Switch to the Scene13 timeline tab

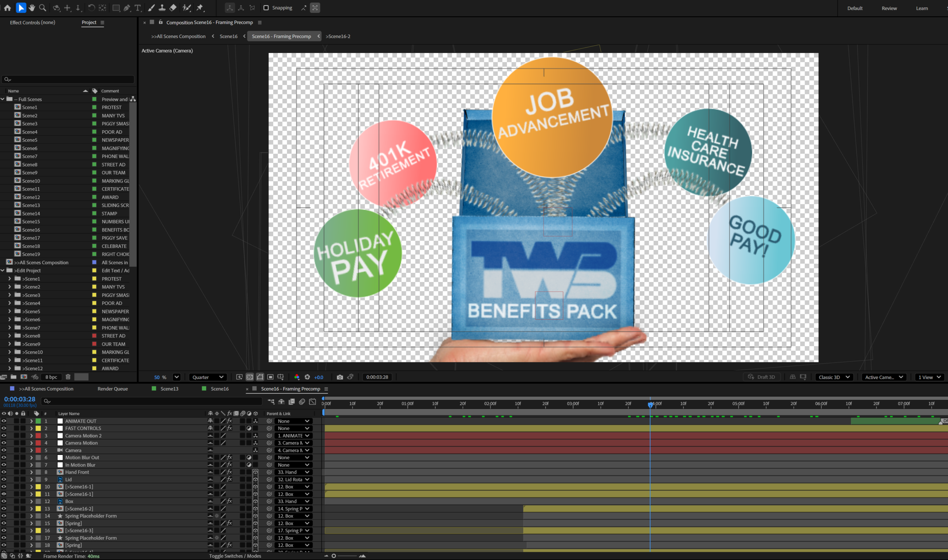(x=170, y=389)
